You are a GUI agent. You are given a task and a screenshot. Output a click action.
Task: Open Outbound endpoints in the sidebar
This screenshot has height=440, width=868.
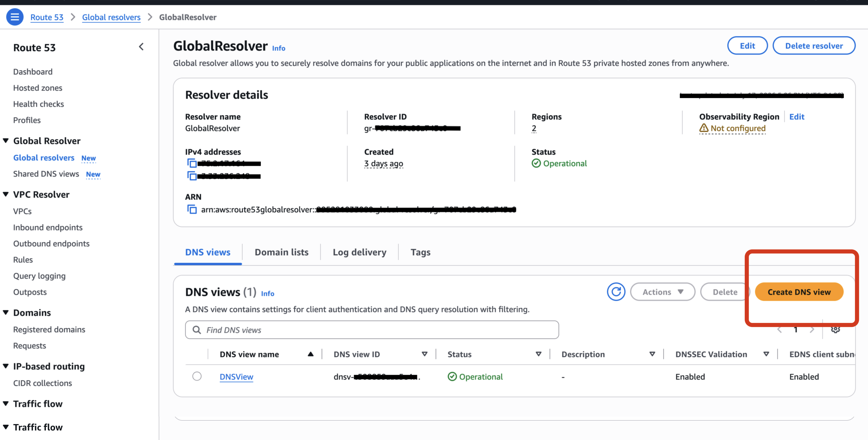[x=51, y=243]
